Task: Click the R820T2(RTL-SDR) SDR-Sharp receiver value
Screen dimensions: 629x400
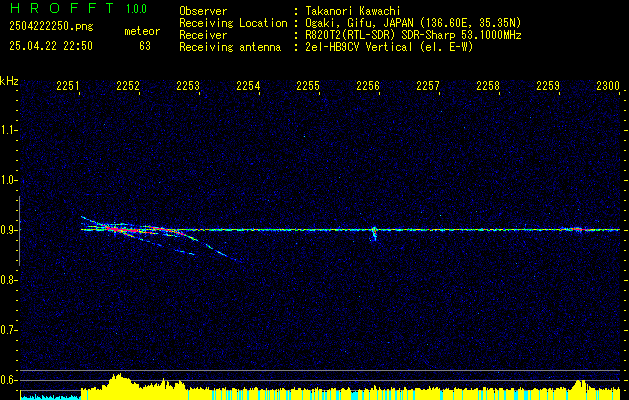Action: pyautogui.click(x=413, y=35)
